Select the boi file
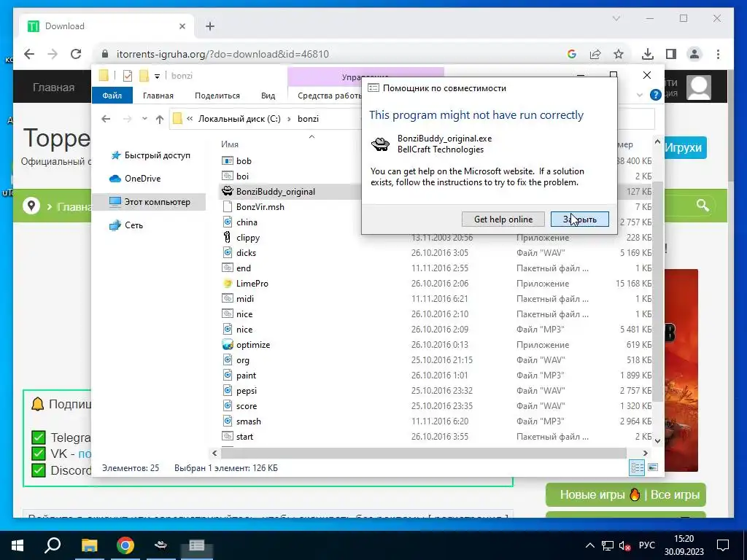The height and width of the screenshot is (560, 747). pos(242,176)
